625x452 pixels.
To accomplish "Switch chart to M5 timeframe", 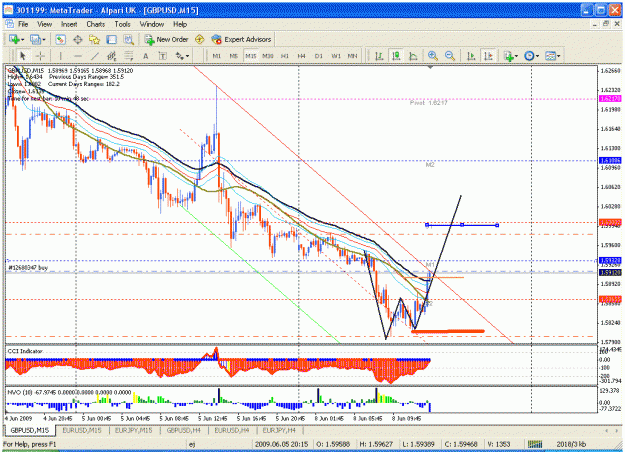I will coord(234,56).
